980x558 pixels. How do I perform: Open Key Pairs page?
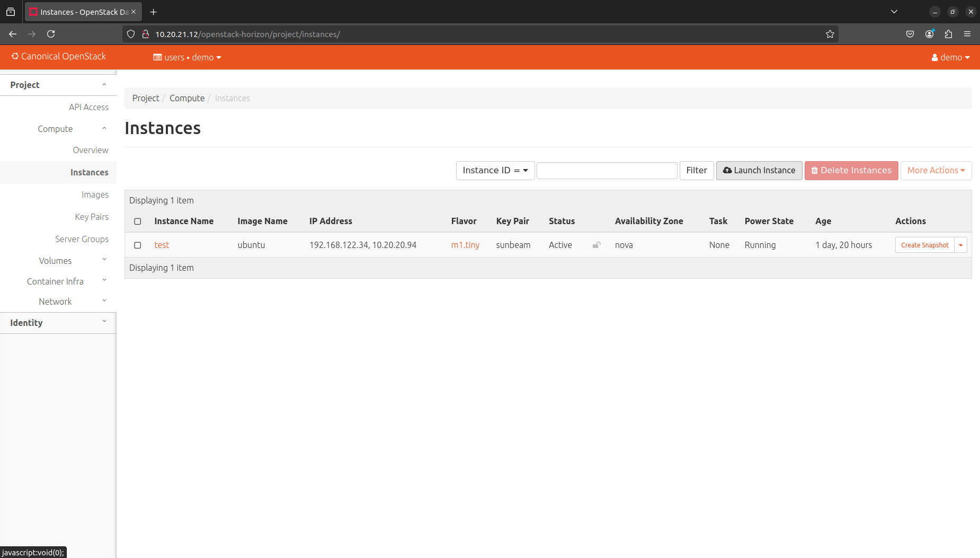92,217
